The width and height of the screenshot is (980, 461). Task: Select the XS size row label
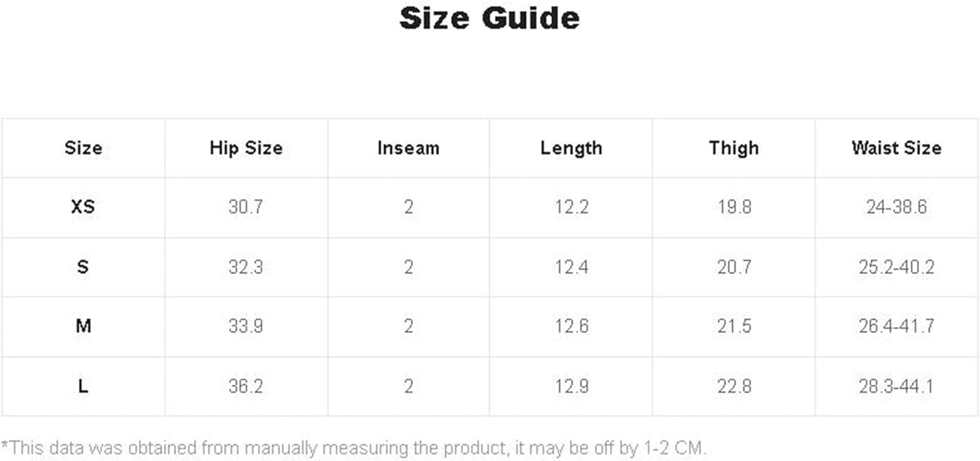pyautogui.click(x=83, y=207)
